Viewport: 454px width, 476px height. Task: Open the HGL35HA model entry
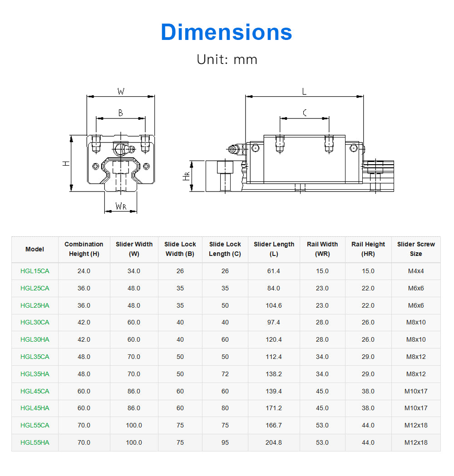coord(35,374)
